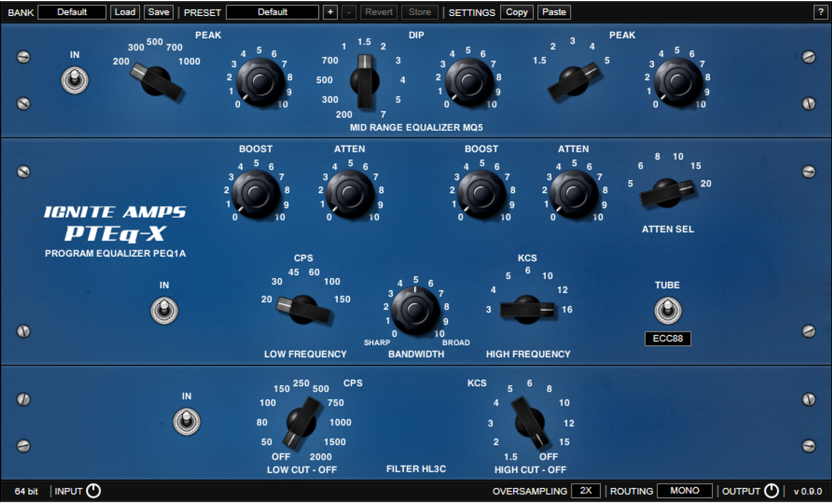Viewport: 832px width, 504px height.
Task: Click the v 0.9.0 version label
Action: click(x=808, y=492)
